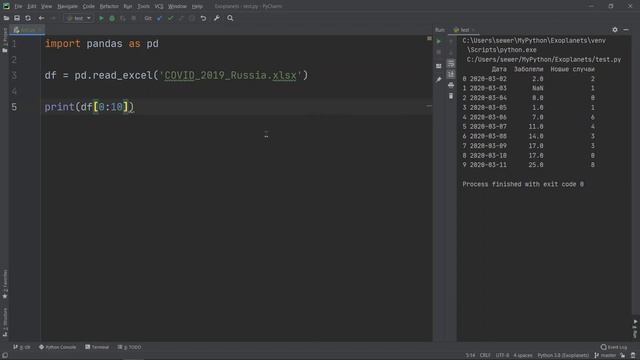Image resolution: width=640 pixels, height=360 pixels.
Task: Toggle Scroll to End in Run console
Action: 451,74
